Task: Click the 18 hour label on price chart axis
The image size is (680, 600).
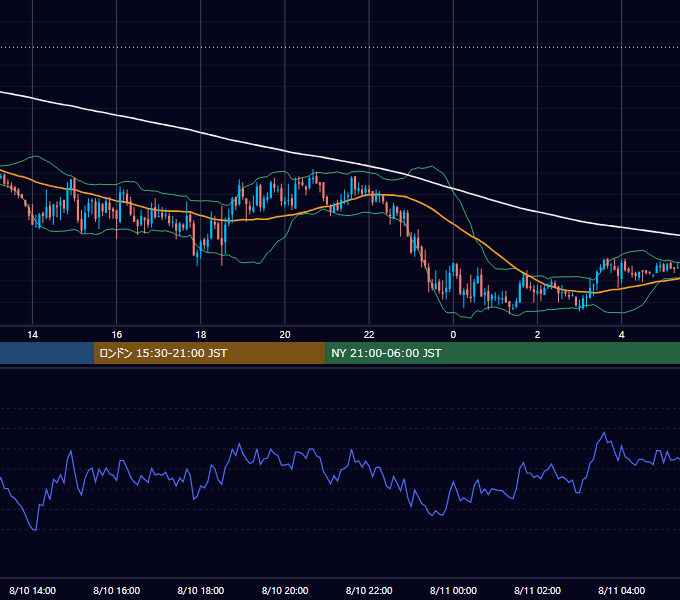Action: pyautogui.click(x=201, y=335)
